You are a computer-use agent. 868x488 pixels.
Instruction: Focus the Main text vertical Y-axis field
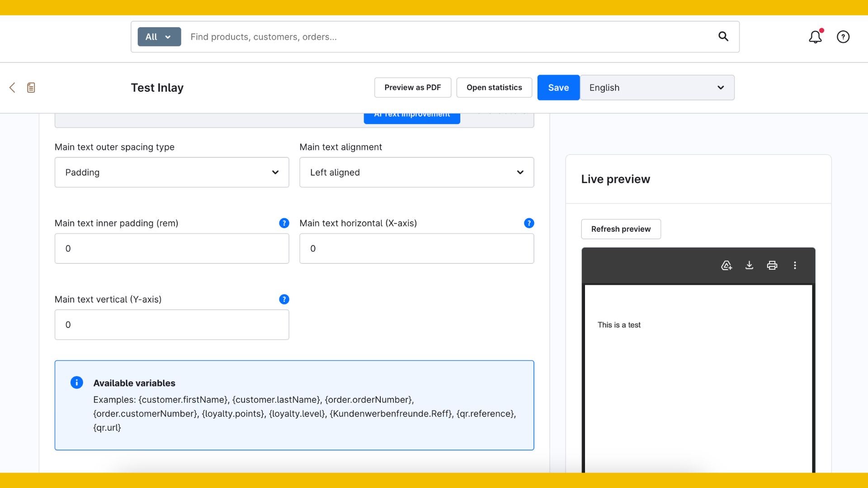click(x=172, y=324)
